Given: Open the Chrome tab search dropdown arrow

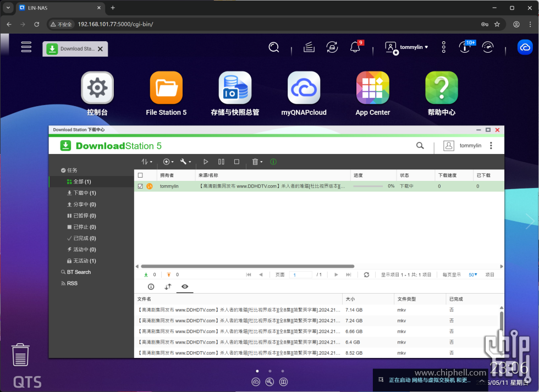Looking at the screenshot, I should (x=8, y=8).
